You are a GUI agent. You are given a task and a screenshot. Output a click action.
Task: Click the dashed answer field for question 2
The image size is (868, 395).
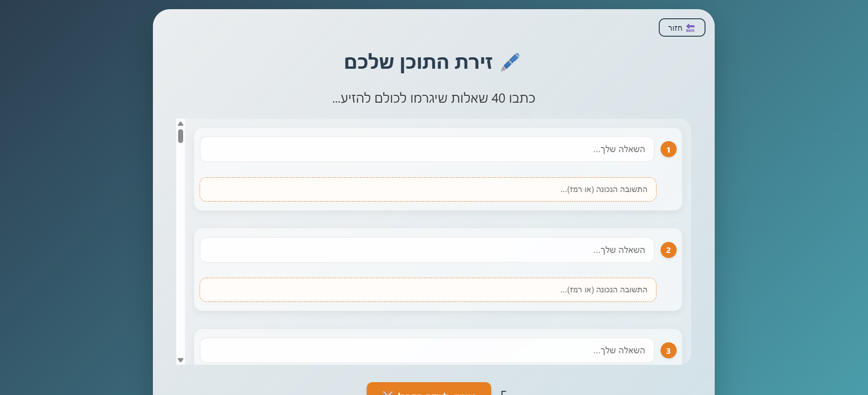click(427, 290)
